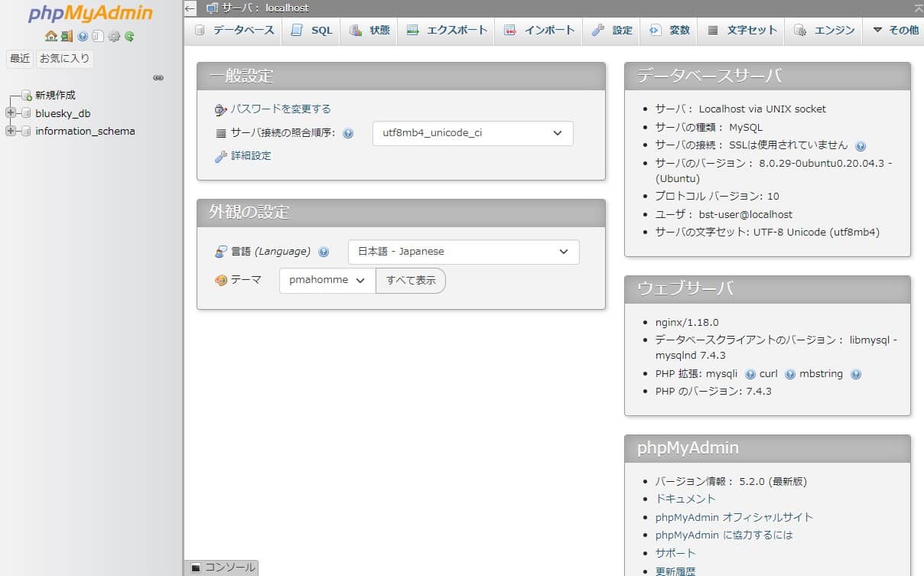The width and height of the screenshot is (924, 576).
Task: Open the 変数 variables tab
Action: pyautogui.click(x=669, y=31)
